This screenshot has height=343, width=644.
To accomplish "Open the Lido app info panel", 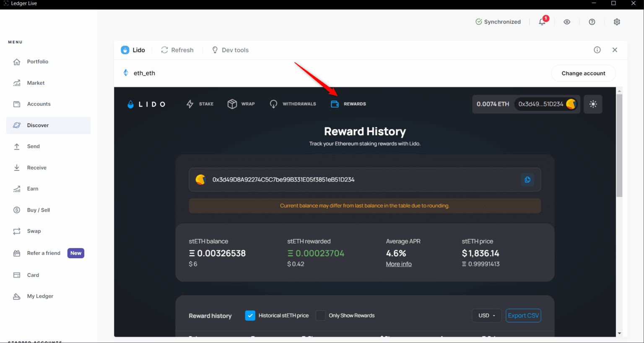I will [x=597, y=50].
